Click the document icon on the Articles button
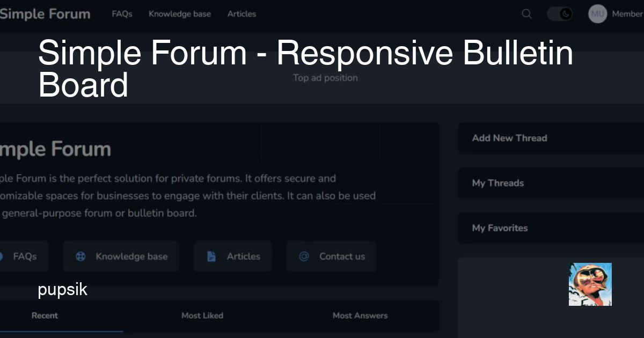Screen dimensions: 644x338 [x=211, y=256]
